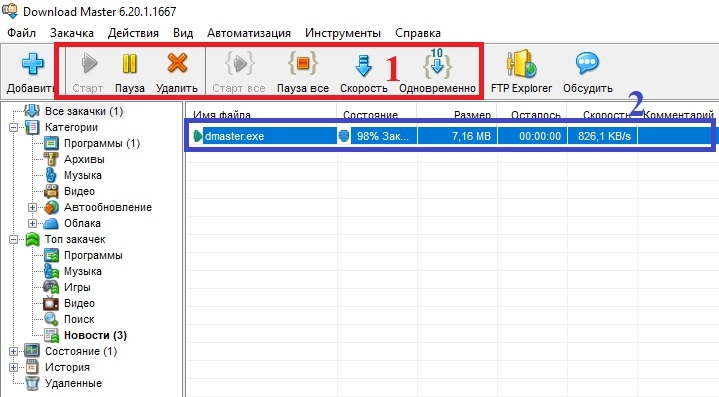Viewport: 719px width, 397px height.
Task: Launch FTP Explorer from toolbar
Action: 521,63
